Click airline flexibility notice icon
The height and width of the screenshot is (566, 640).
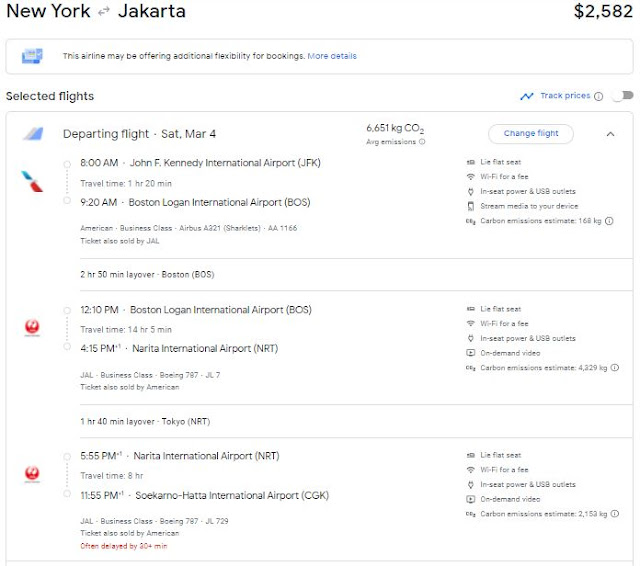tap(32, 57)
